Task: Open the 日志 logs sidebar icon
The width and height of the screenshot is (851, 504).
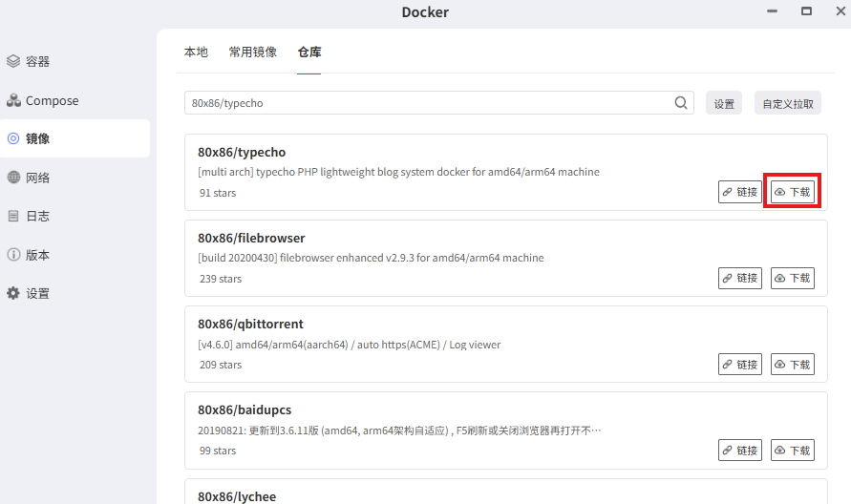Action: [x=13, y=217]
